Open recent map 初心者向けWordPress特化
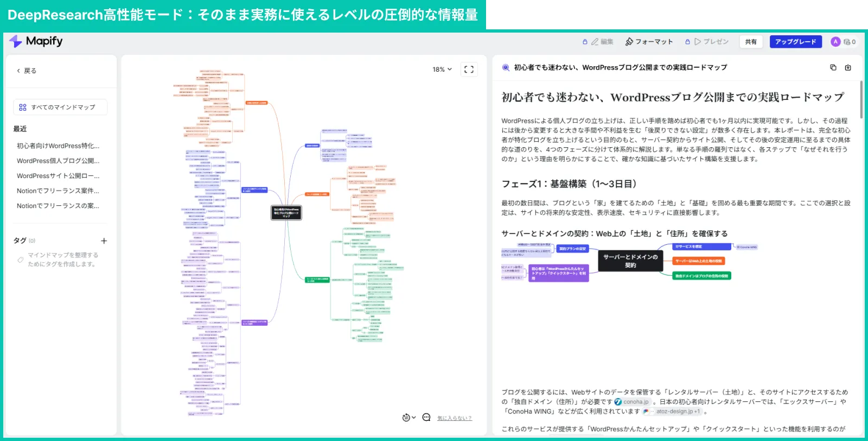The width and height of the screenshot is (868, 441). point(58,146)
